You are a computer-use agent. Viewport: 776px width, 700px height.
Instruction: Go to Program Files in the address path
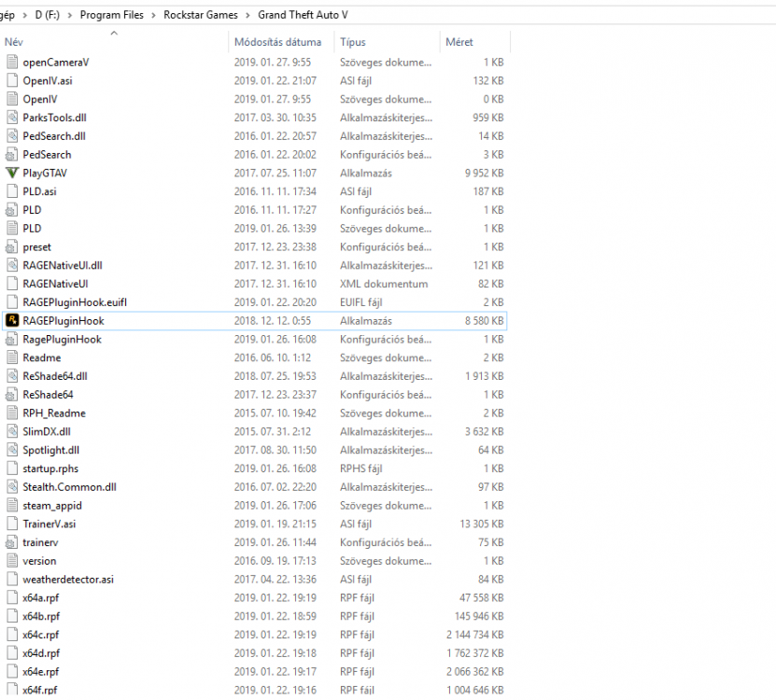pyautogui.click(x=112, y=15)
